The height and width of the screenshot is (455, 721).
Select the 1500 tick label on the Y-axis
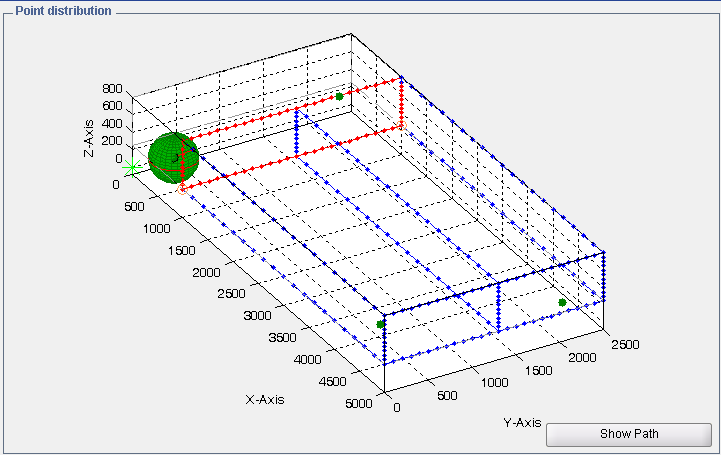click(x=535, y=369)
